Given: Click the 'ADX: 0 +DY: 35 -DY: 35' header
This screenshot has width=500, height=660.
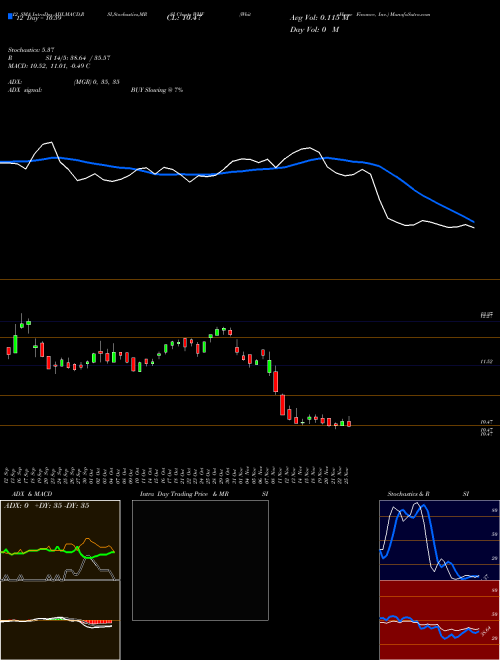Looking at the screenshot, I should [x=46, y=506].
